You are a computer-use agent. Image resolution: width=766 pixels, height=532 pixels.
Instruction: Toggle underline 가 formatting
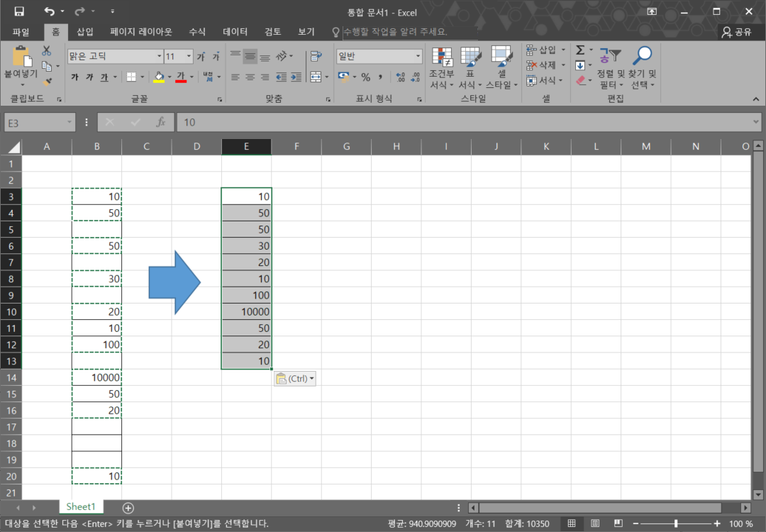[x=104, y=77]
